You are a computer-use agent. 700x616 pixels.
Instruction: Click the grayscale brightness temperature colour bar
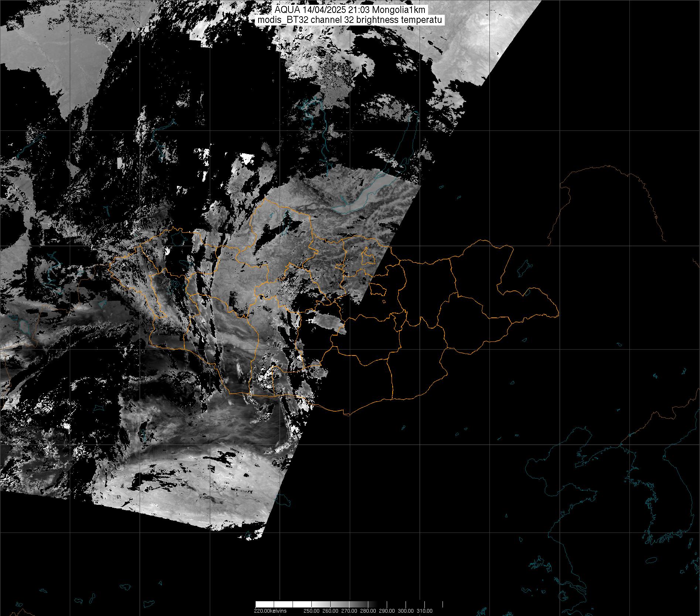(349, 604)
